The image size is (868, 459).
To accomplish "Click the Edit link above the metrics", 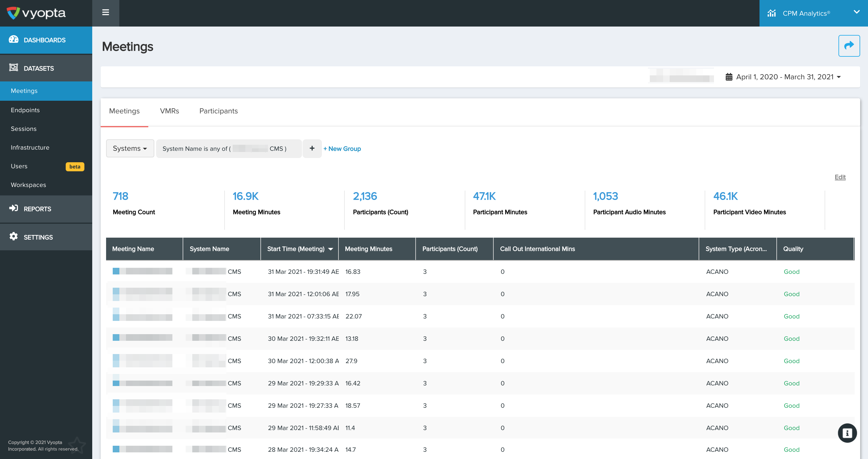I will [840, 177].
